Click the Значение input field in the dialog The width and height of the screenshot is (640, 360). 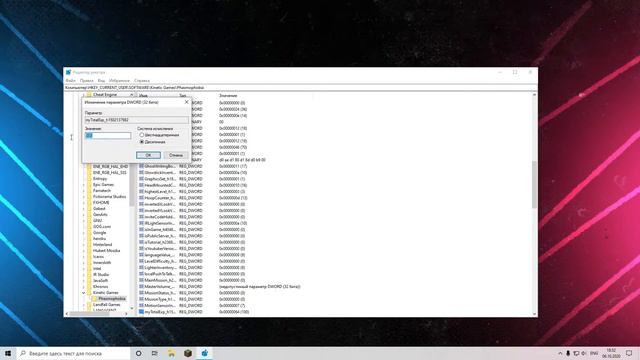[x=108, y=136]
